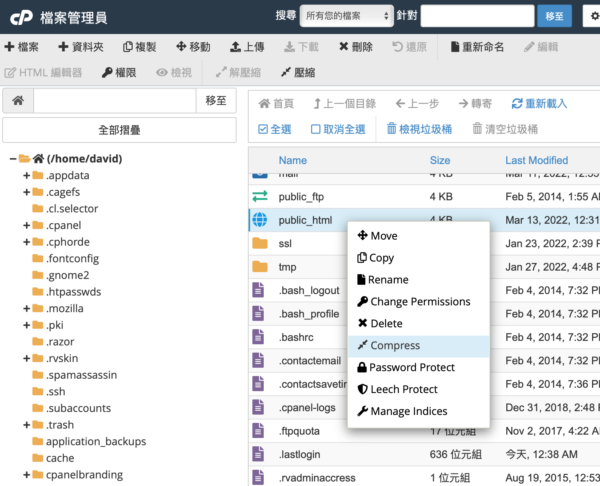Click the cPanel logo icon
Image resolution: width=600 pixels, height=486 pixels.
coord(21,18)
